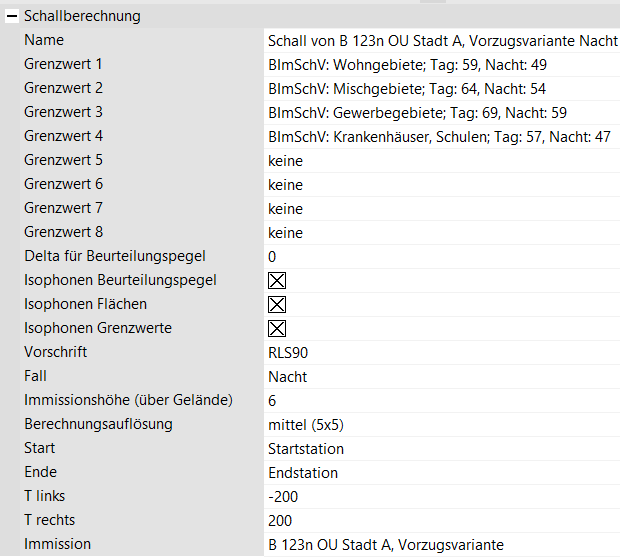620x557 pixels.
Task: Open Berechnungsauflösung 'mittel (5x5)' dropdown
Action: click(440, 425)
